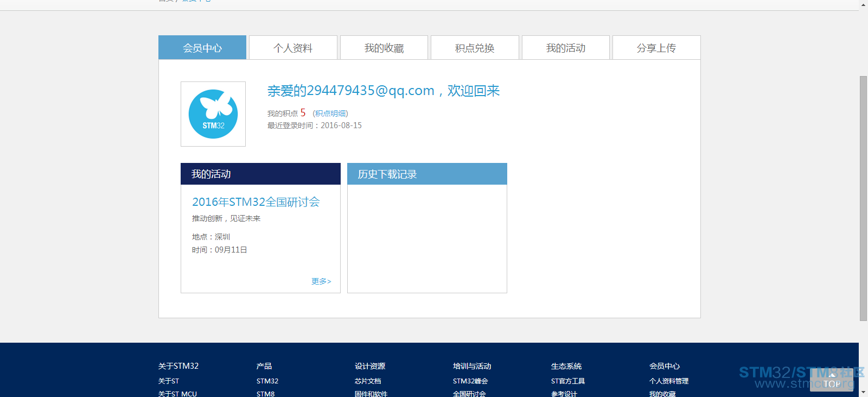Go to the 我的活动 tab
The image size is (868, 397).
(566, 48)
